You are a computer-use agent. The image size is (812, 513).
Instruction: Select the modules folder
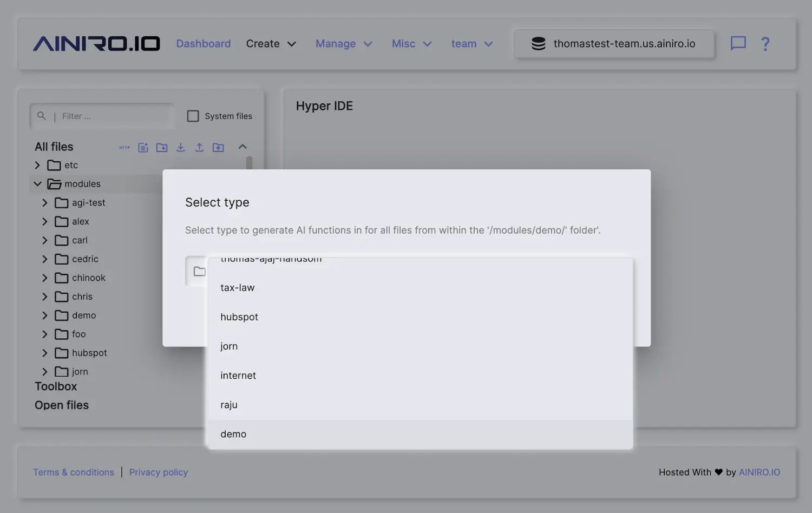[x=74, y=184]
